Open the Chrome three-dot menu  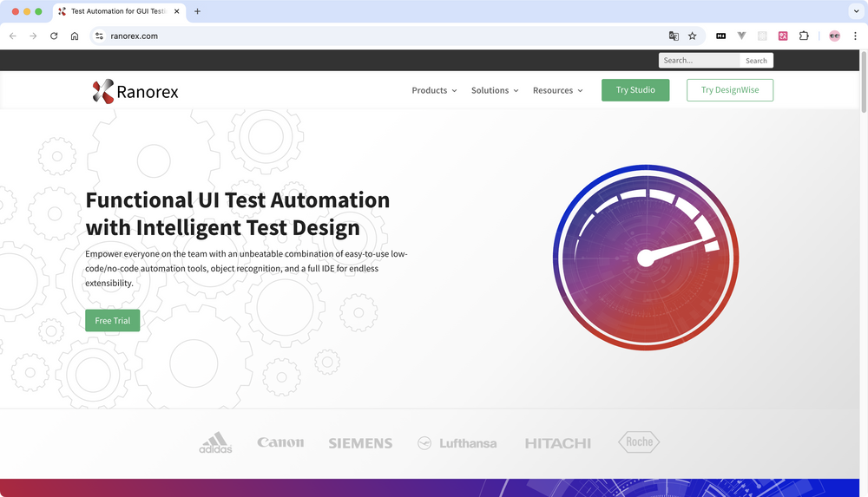[x=855, y=36]
